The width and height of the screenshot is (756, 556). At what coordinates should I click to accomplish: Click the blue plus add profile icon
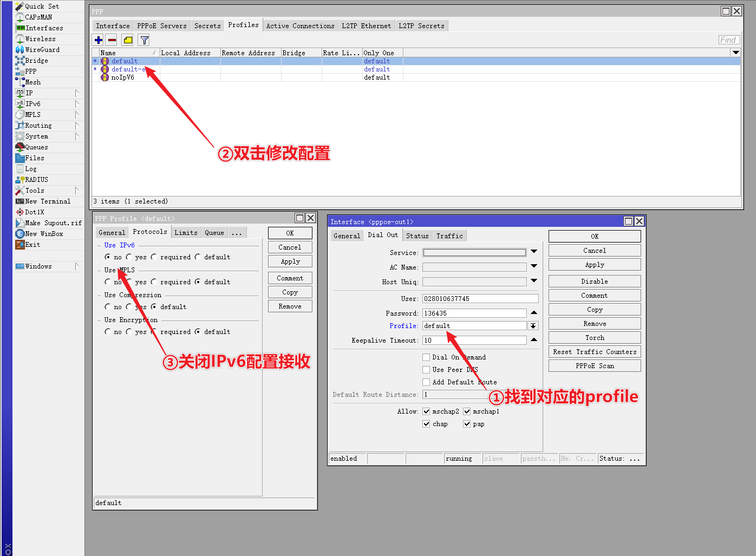98,40
